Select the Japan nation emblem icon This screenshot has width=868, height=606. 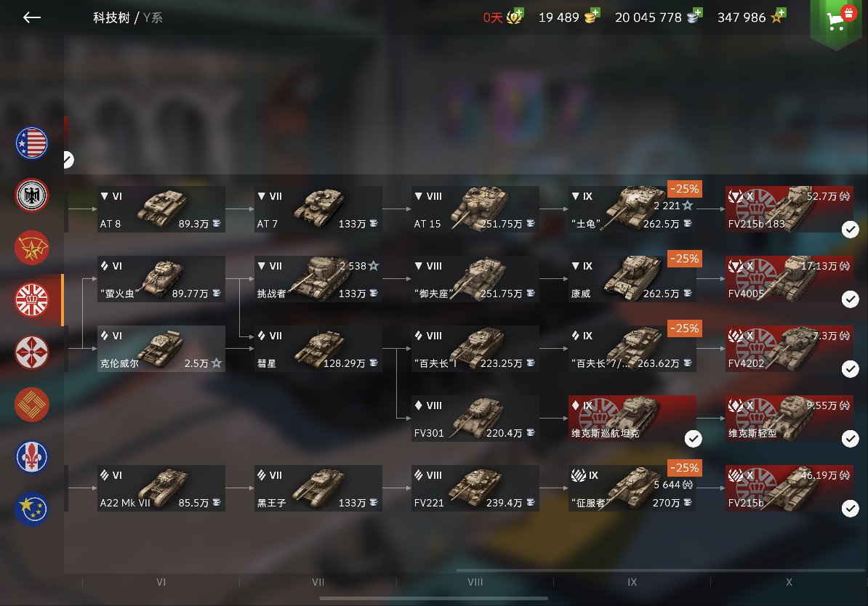coord(31,352)
